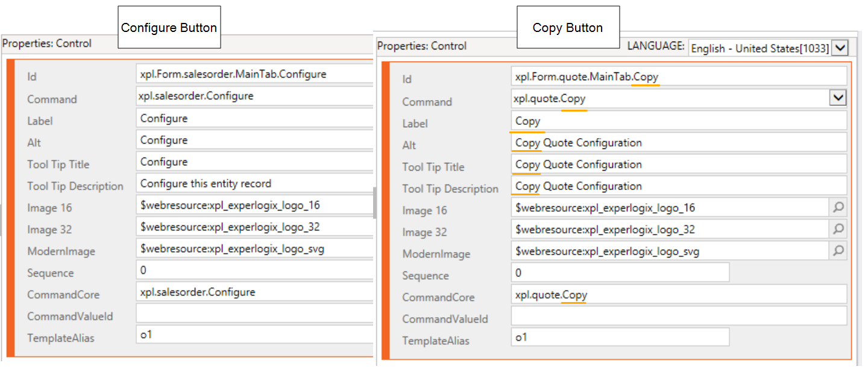The width and height of the screenshot is (868, 372).
Task: Click the Image 32 field in the Copy panel
Action: 670,229
